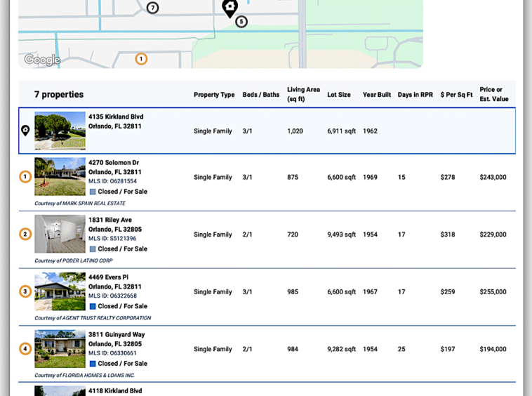This screenshot has height=396, width=532.
Task: Click Closed status swatch for 4469 Evers Pl
Action: pos(93,306)
